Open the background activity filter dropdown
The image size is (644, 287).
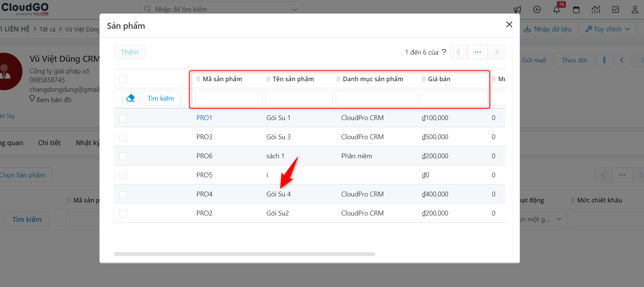point(543,219)
